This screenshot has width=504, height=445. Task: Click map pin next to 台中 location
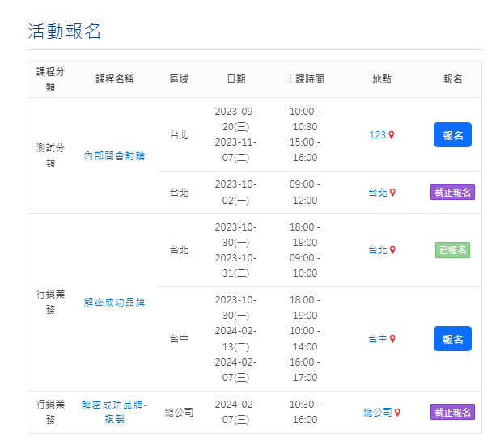(393, 339)
